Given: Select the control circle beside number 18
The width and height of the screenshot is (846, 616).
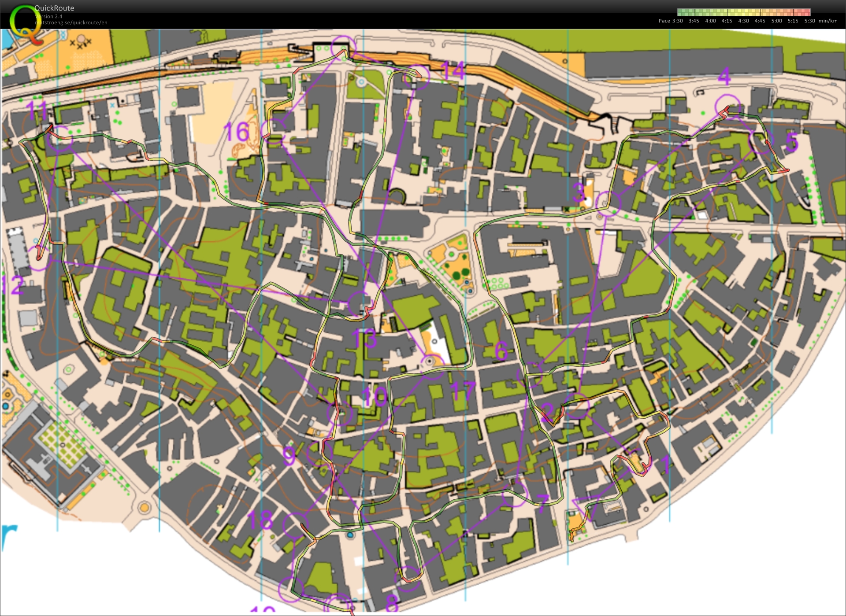Looking at the screenshot, I should tap(295, 525).
